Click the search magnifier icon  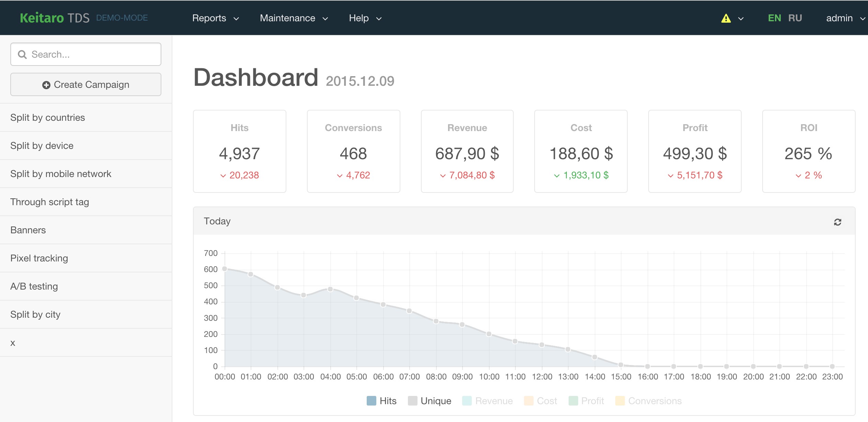(22, 55)
